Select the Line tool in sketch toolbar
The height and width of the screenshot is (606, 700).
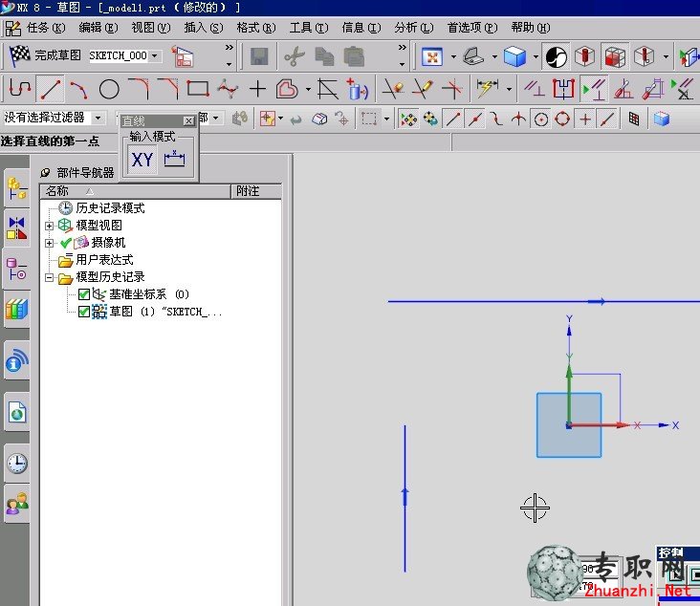point(51,89)
